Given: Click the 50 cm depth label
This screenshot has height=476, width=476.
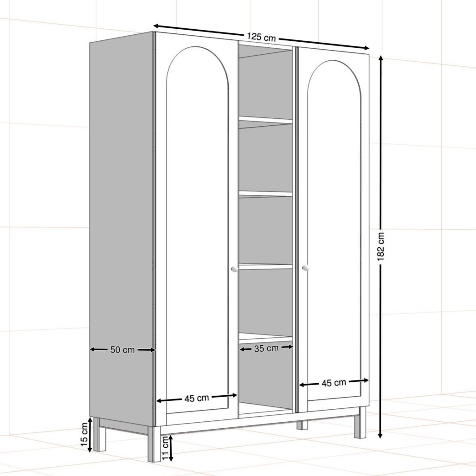Looking at the screenshot, I should pyautogui.click(x=122, y=350).
